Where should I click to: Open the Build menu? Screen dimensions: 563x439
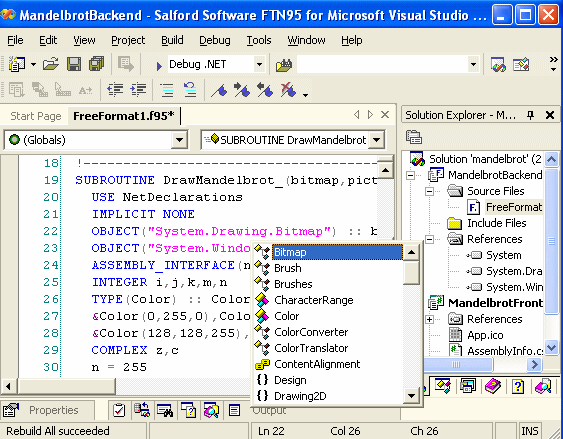pyautogui.click(x=172, y=40)
